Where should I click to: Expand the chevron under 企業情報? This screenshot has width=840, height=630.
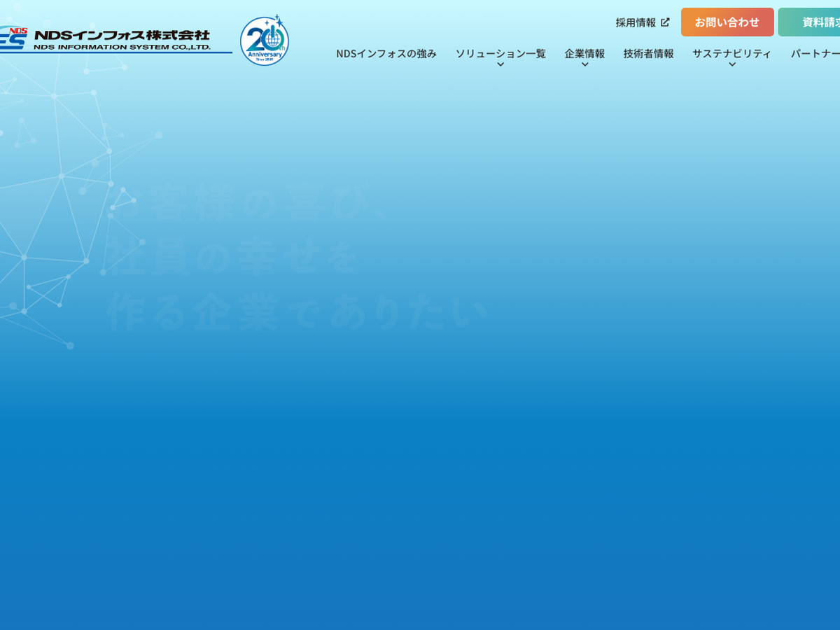585,65
